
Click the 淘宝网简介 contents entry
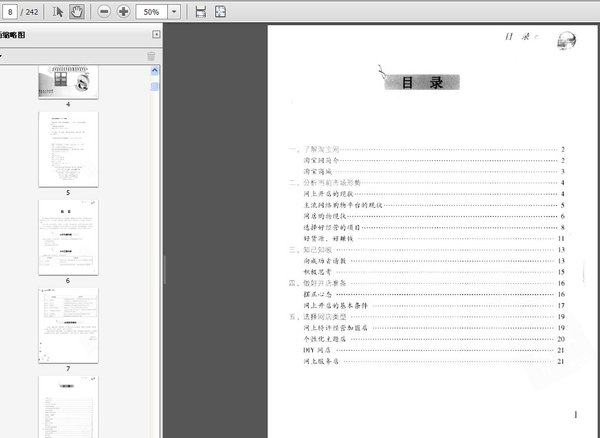(x=321, y=160)
